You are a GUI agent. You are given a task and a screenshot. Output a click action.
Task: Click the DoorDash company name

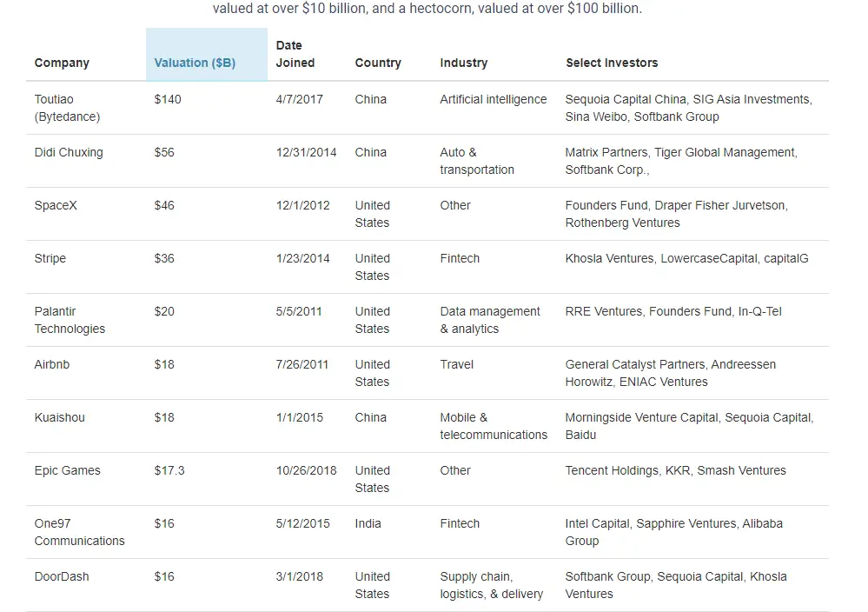pos(62,576)
